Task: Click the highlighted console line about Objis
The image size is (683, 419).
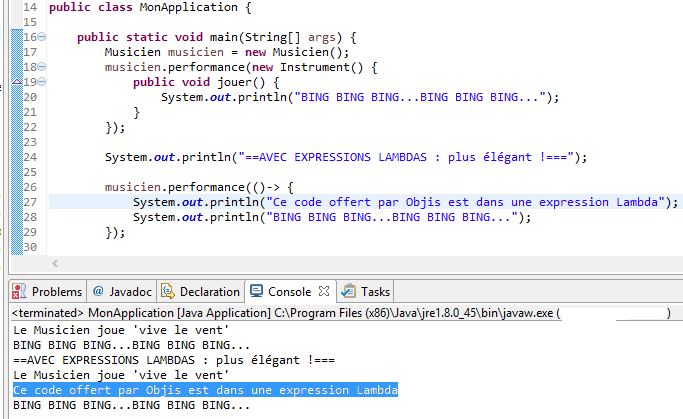Action: coord(205,389)
